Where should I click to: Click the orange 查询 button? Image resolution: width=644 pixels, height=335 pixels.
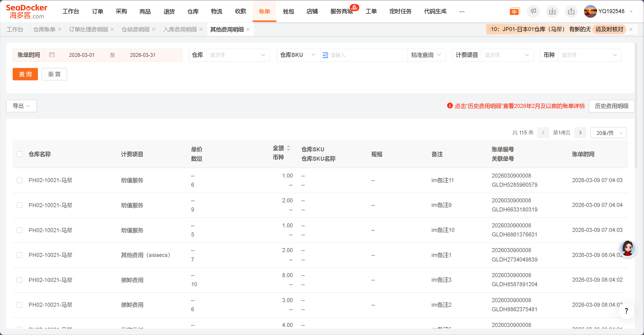(x=25, y=74)
